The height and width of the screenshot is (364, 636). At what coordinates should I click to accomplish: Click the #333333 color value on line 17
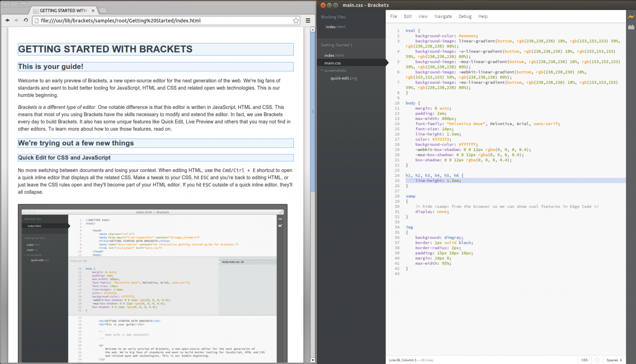(x=440, y=139)
